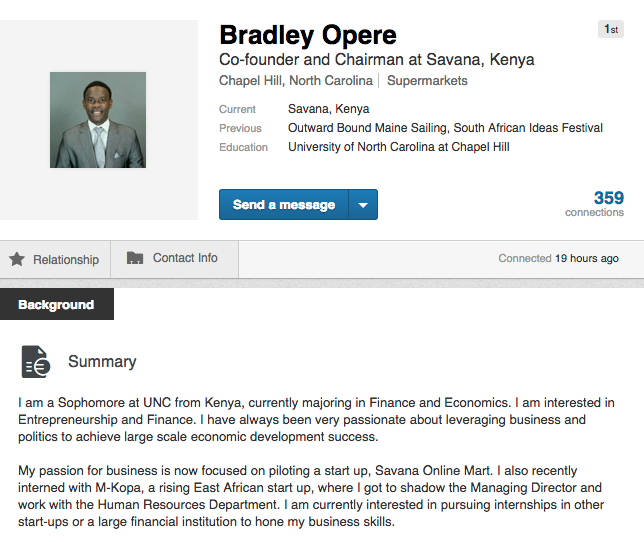This screenshot has height=542, width=644.
Task: Click the Summary section heading
Action: click(102, 362)
